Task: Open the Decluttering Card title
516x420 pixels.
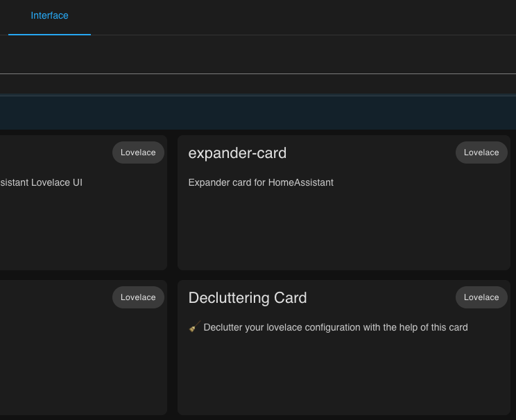Action: [248, 298]
